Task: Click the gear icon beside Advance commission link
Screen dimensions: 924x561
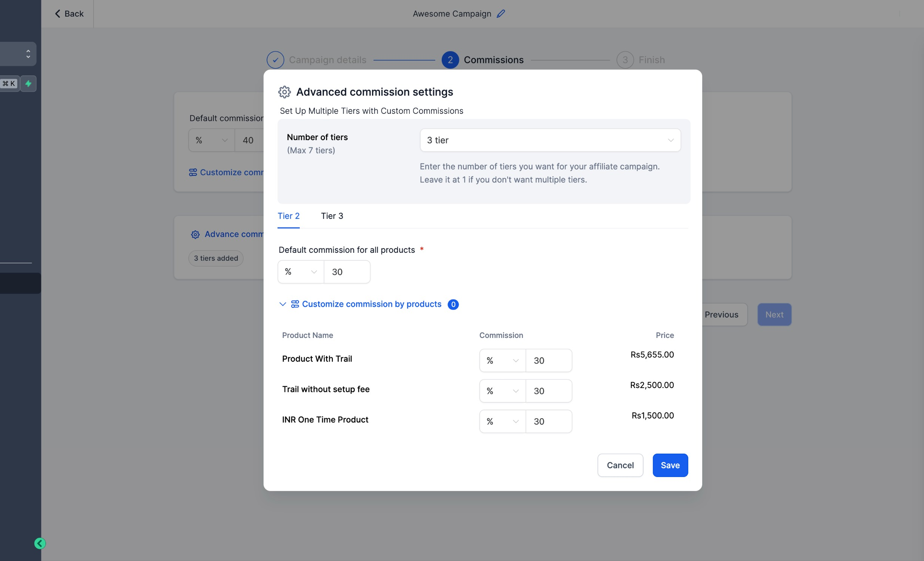Action: [x=195, y=235]
